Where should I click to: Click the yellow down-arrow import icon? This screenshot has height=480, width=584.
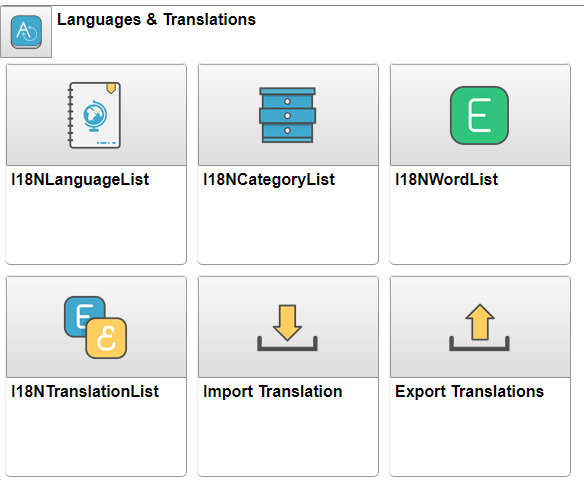click(x=287, y=328)
